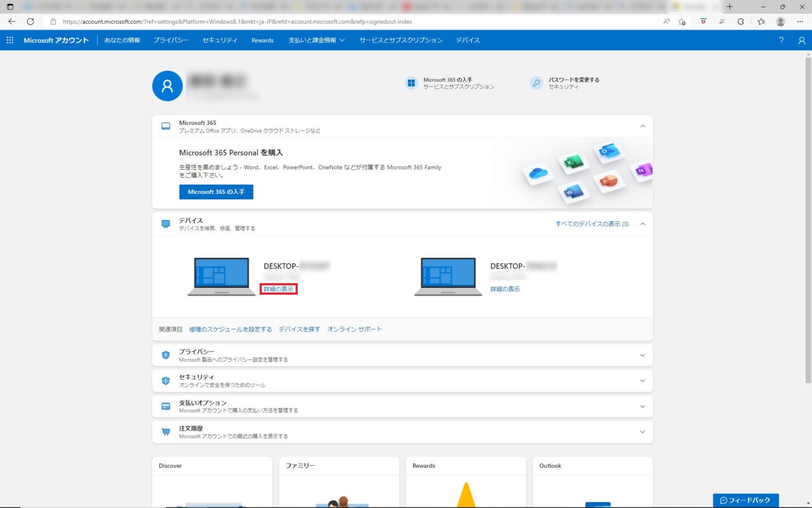Open browser extensions puzzle icon
The width and height of the screenshot is (812, 508).
click(740, 21)
